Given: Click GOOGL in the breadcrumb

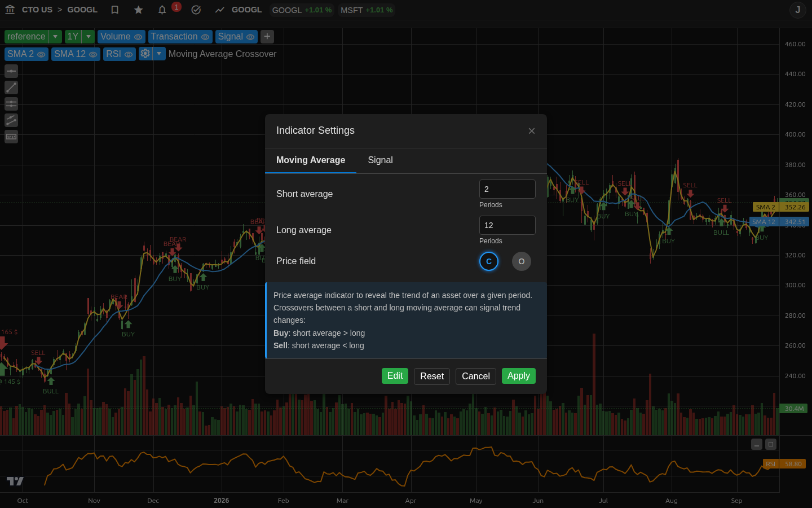Looking at the screenshot, I should (x=82, y=10).
